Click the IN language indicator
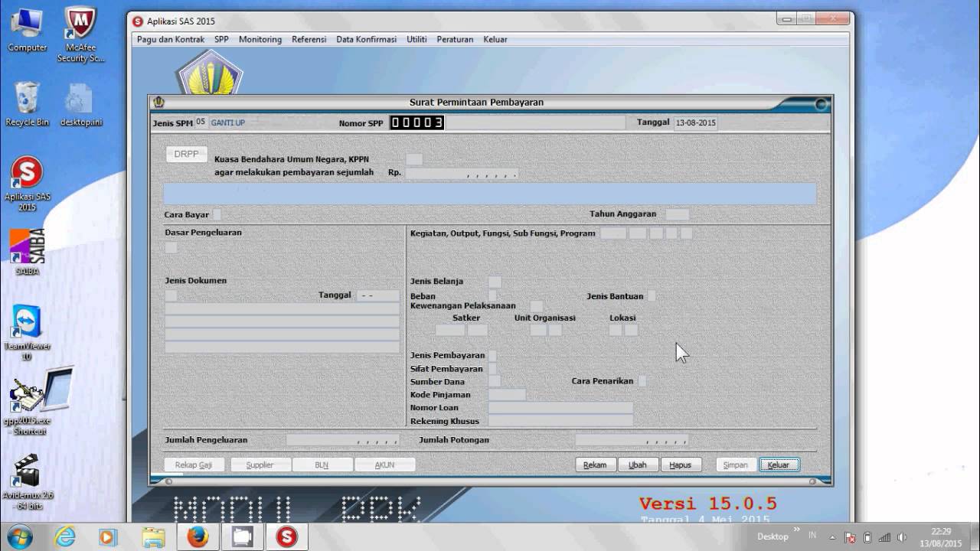The image size is (980, 551). click(812, 536)
